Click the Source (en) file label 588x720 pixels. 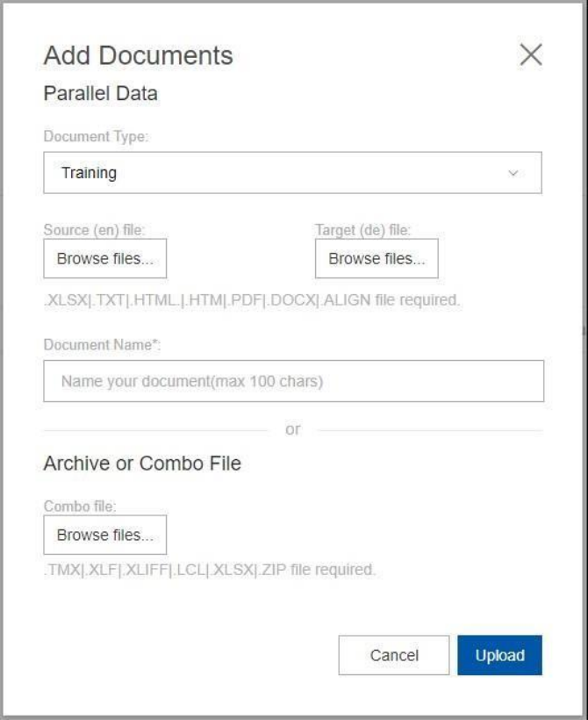pos(94,230)
